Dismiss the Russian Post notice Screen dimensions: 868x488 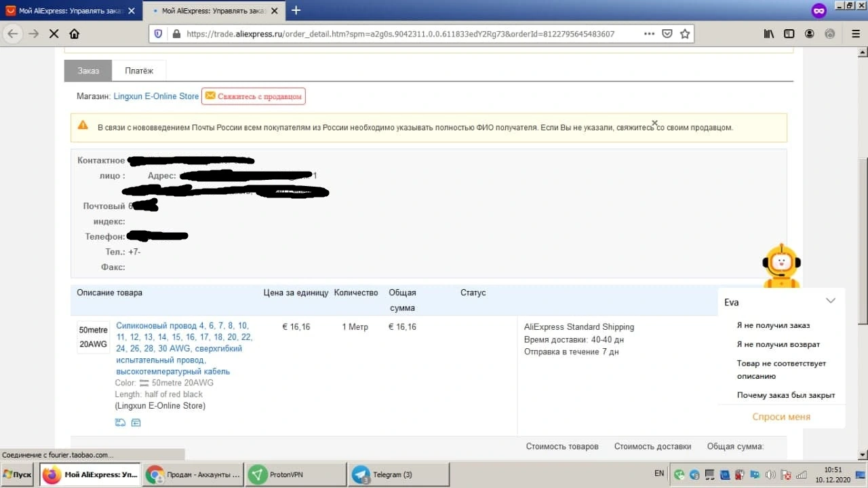point(654,123)
